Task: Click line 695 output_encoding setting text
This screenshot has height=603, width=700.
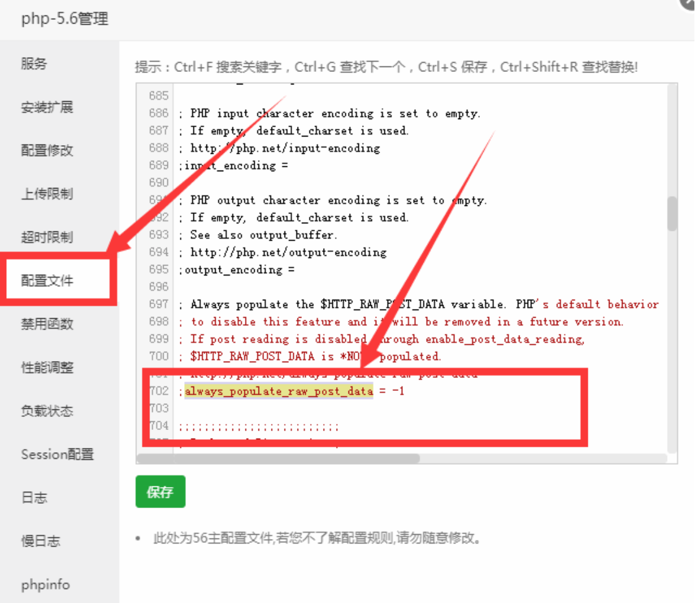Action: tap(239, 270)
